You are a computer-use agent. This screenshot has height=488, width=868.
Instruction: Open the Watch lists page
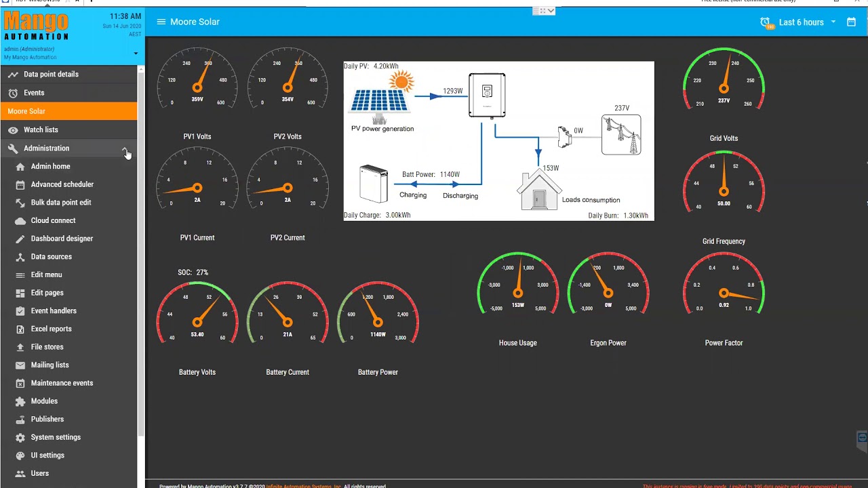(x=68, y=129)
